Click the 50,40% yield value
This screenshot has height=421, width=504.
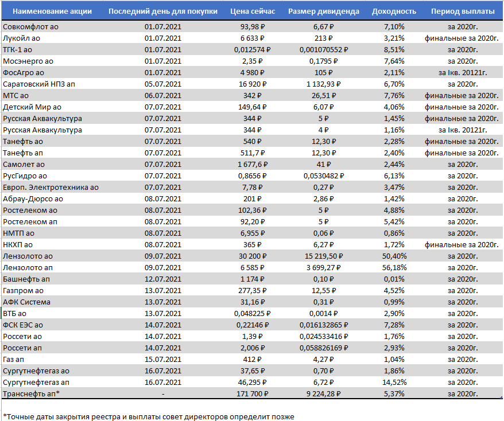coord(394,256)
